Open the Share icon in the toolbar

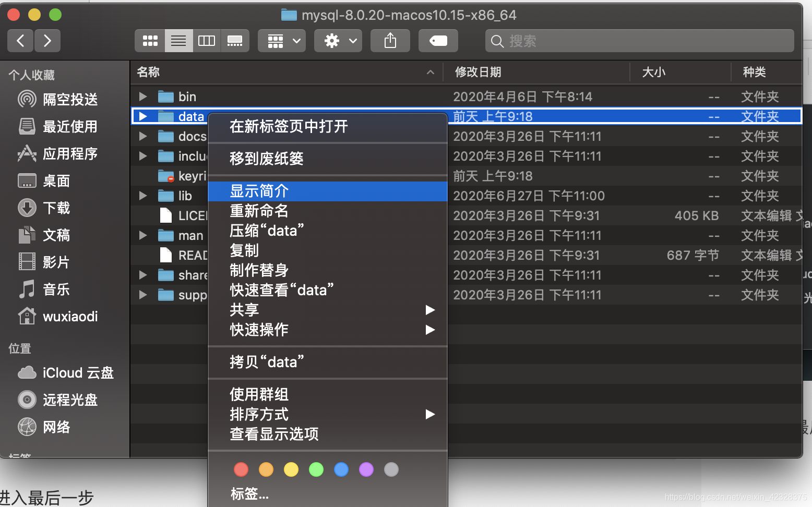pyautogui.click(x=390, y=41)
